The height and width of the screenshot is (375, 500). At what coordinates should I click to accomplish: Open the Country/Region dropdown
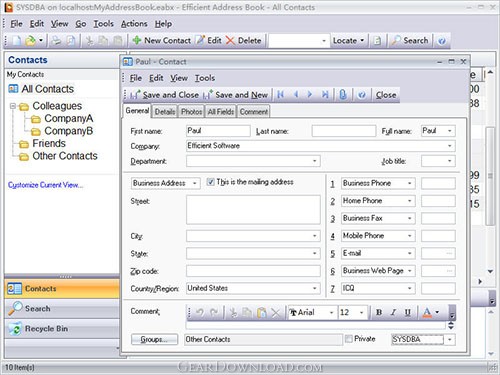pyautogui.click(x=314, y=288)
